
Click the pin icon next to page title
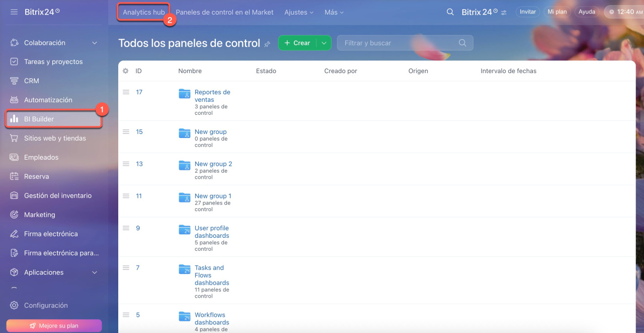click(267, 44)
